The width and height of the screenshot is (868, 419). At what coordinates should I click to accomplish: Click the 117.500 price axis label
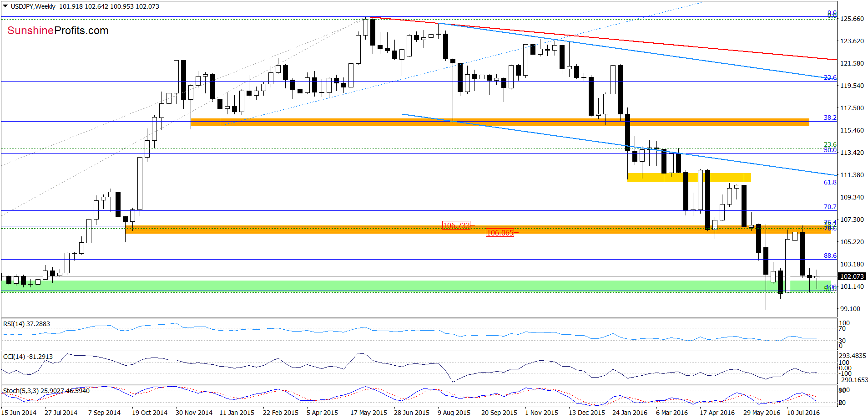[x=852, y=108]
